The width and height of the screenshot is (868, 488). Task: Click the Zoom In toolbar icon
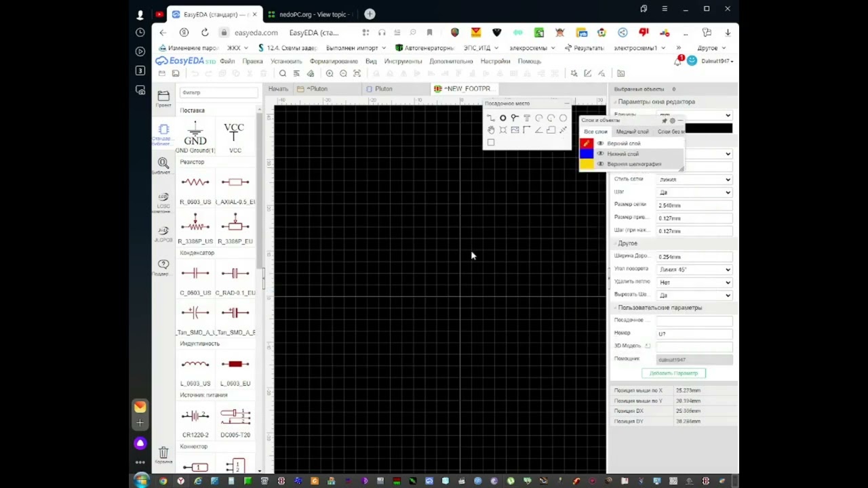tap(330, 73)
